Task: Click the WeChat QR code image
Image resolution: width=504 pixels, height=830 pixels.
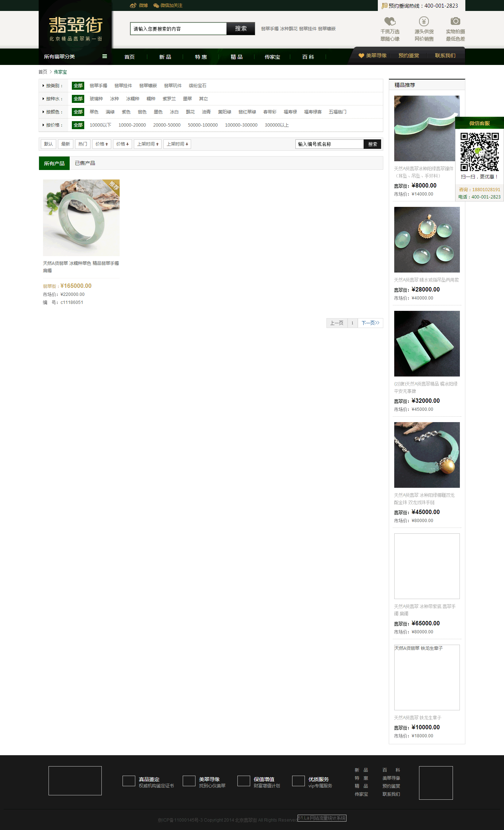Action: coord(480,152)
